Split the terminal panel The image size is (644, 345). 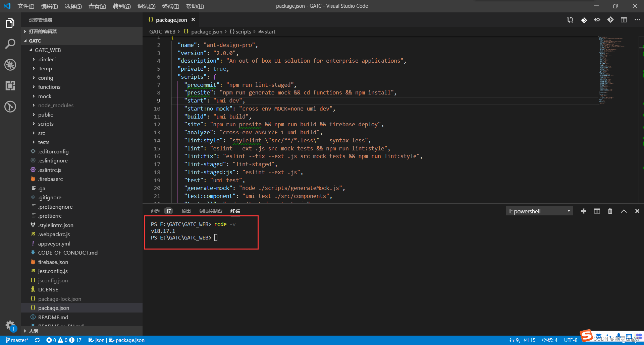tap(597, 211)
